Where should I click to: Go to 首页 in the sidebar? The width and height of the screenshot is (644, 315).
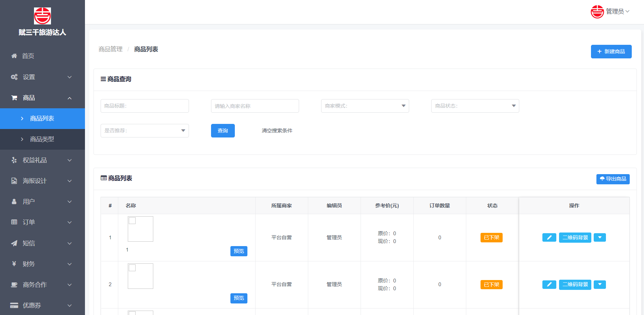click(x=42, y=56)
